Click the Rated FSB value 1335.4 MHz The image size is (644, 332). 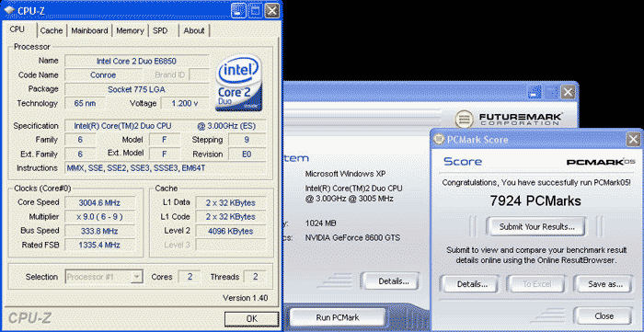tap(99, 245)
